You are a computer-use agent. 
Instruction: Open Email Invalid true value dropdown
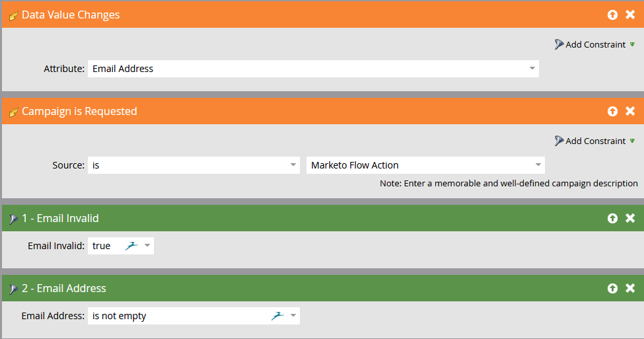147,246
